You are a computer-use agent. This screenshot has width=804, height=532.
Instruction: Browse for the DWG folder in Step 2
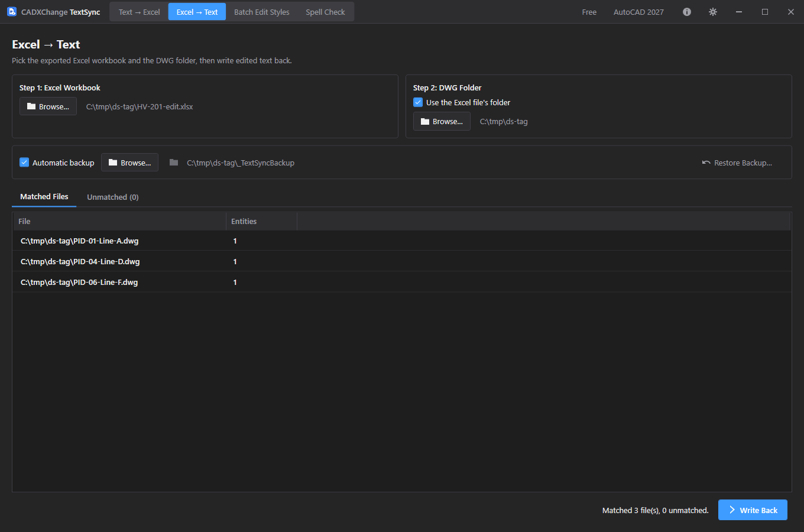(442, 121)
